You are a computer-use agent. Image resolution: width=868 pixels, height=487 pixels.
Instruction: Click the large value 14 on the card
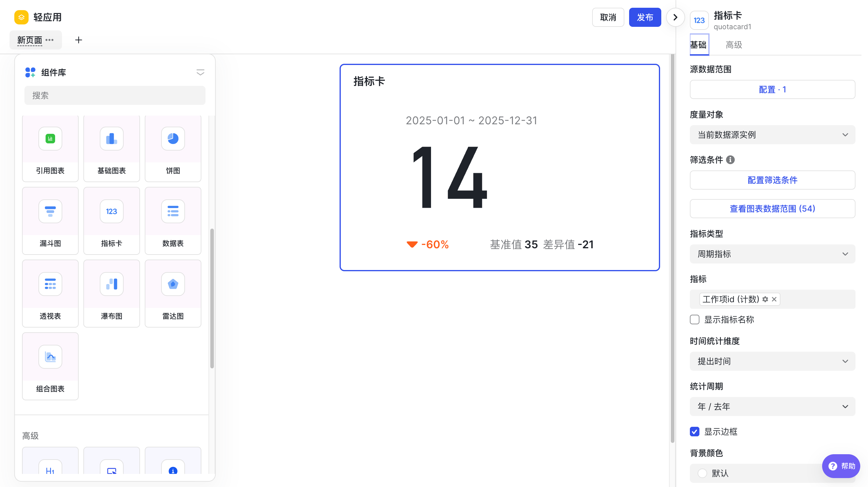coord(450,178)
